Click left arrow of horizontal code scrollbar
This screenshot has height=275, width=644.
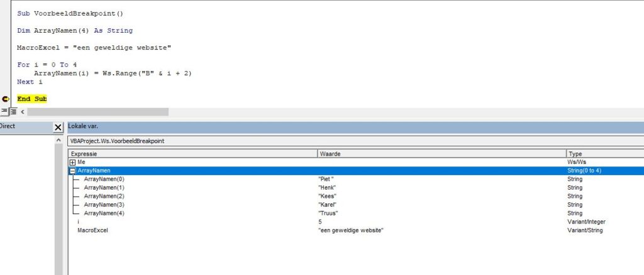click(23, 112)
